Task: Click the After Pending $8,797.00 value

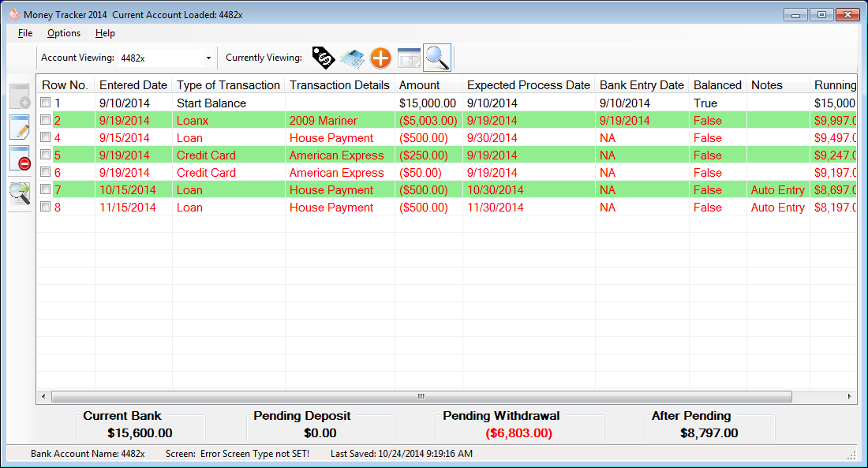Action: coord(709,433)
